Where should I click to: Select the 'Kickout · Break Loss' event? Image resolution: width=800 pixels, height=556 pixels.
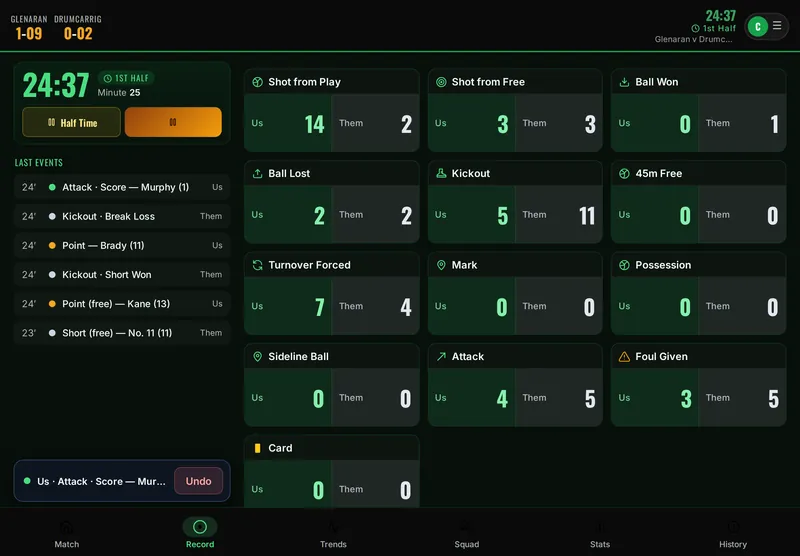pos(122,216)
